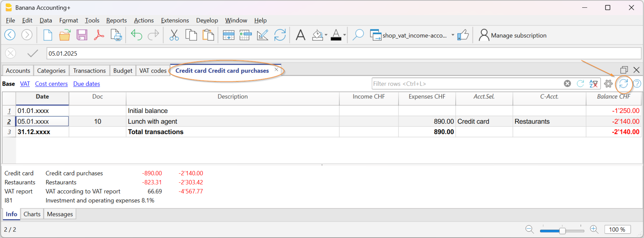Click the edit cell pencil icon
The height and width of the screenshot is (238, 644).
[262, 35]
